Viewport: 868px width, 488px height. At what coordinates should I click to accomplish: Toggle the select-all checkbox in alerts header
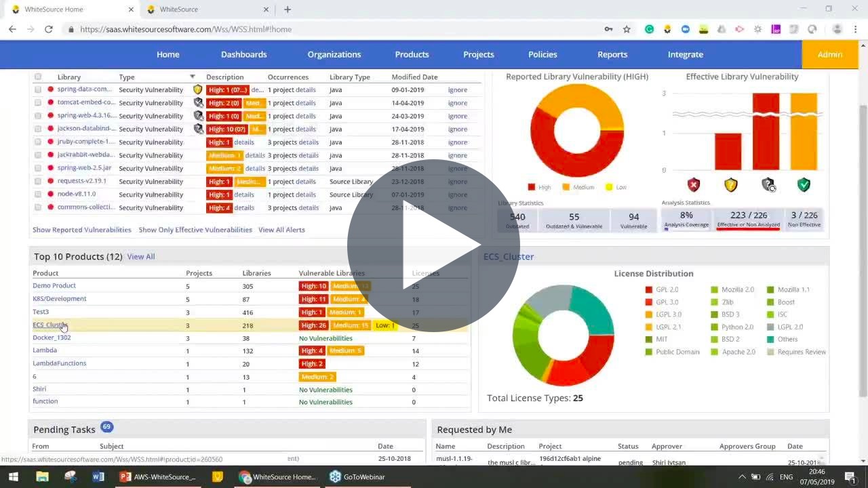(38, 77)
